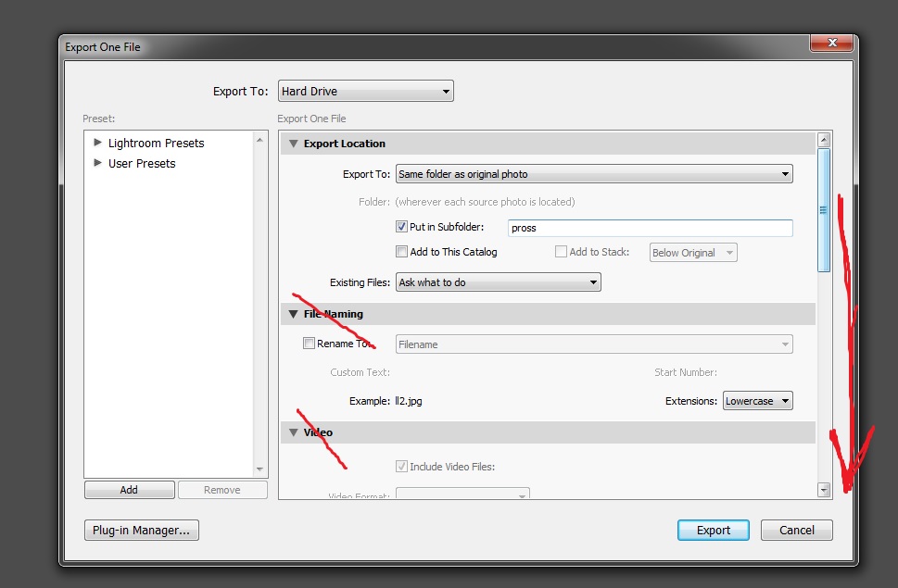
Task: Uncheck the Put in Subfolder checkbox
Action: [x=401, y=227]
